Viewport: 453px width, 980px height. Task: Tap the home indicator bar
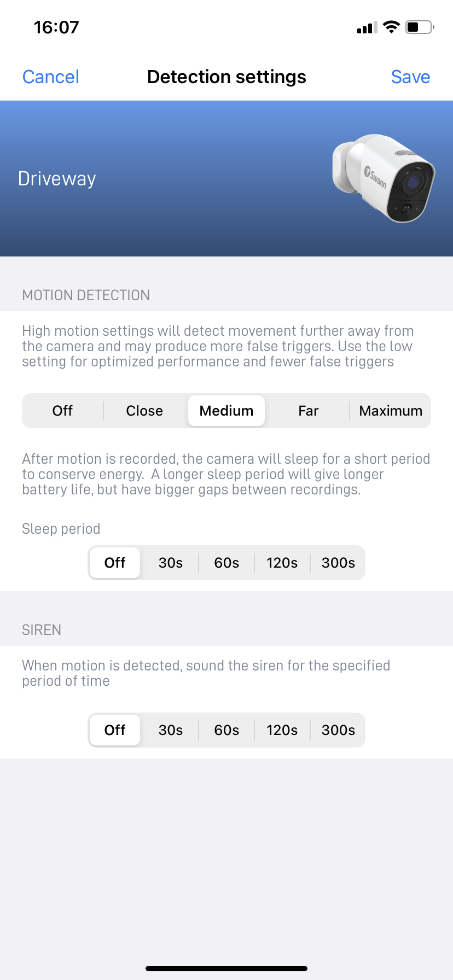[x=226, y=969]
